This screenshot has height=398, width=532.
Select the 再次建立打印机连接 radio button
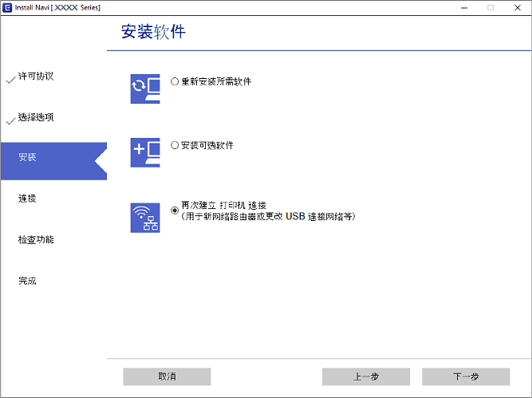pos(175,211)
